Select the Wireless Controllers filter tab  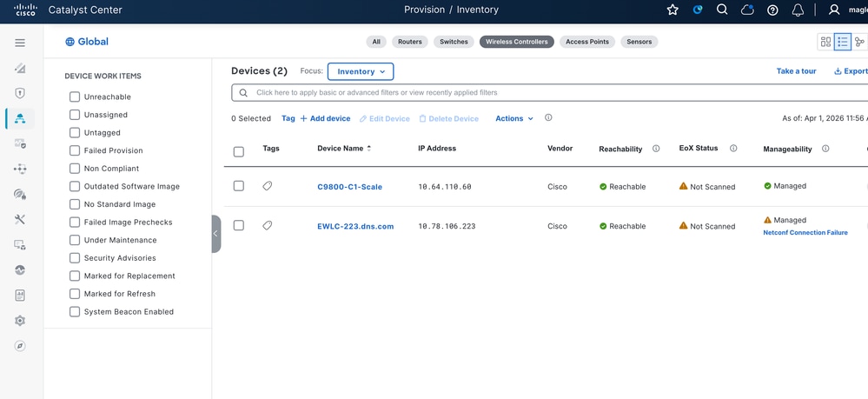click(516, 42)
